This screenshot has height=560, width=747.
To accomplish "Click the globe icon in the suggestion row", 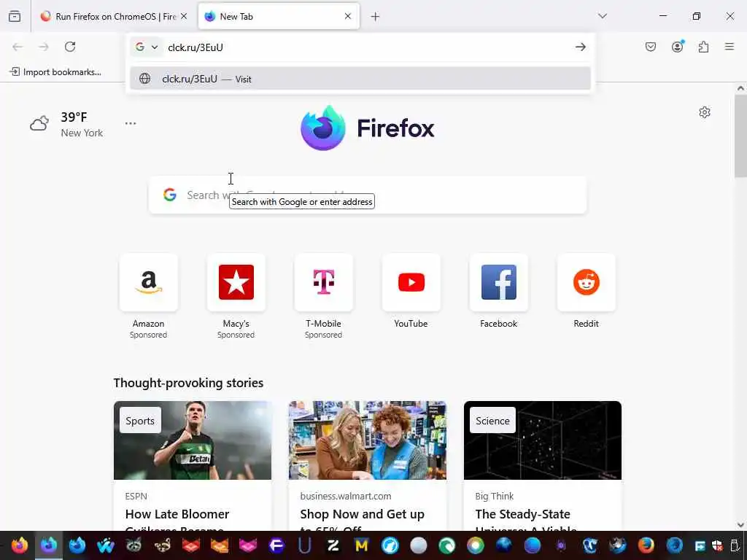I will (145, 79).
